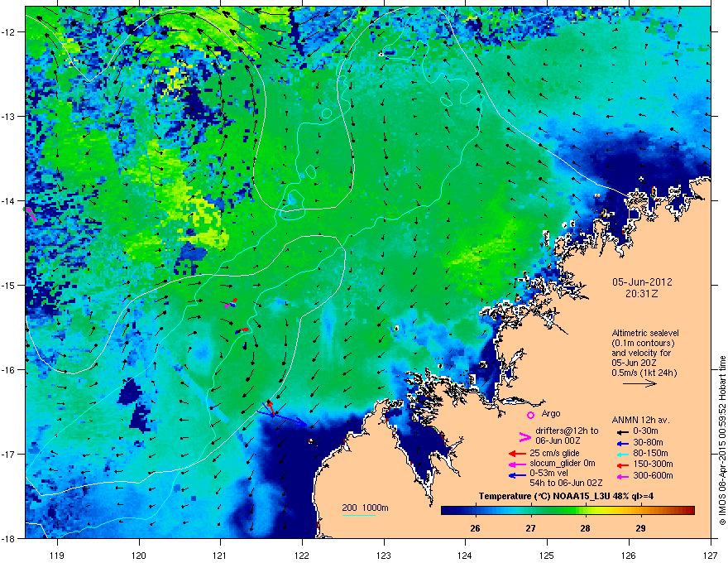Click the 'Argo' legend label
The width and height of the screenshot is (728, 563).
pyautogui.click(x=551, y=413)
